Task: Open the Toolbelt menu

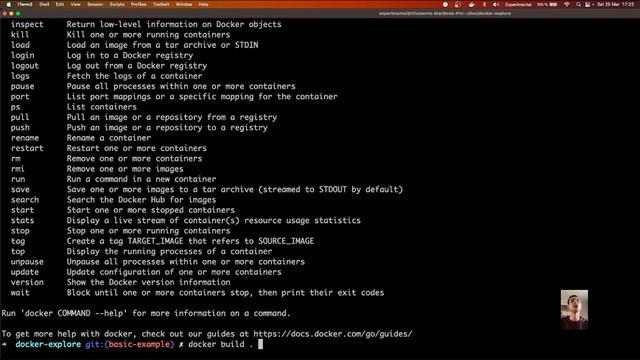Action: (x=161, y=4)
